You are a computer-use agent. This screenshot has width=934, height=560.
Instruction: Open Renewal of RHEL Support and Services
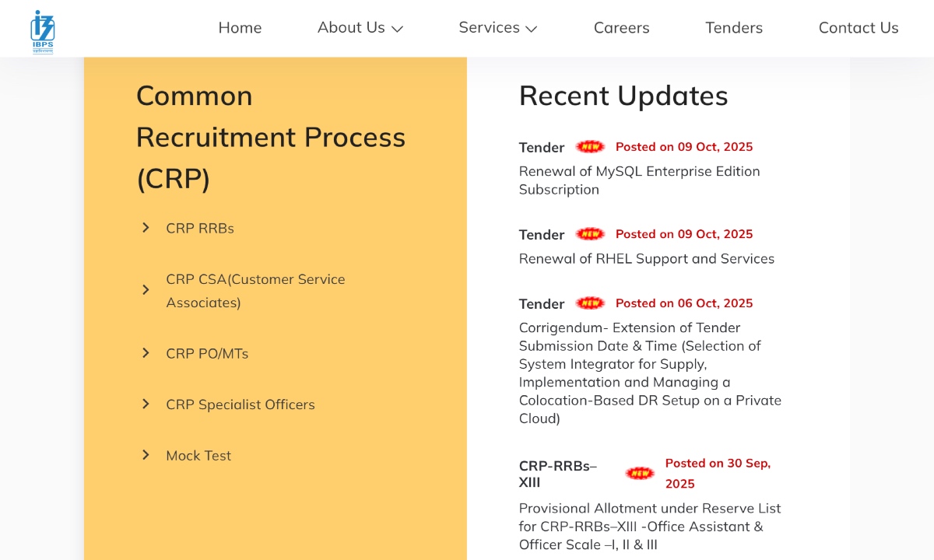click(646, 259)
